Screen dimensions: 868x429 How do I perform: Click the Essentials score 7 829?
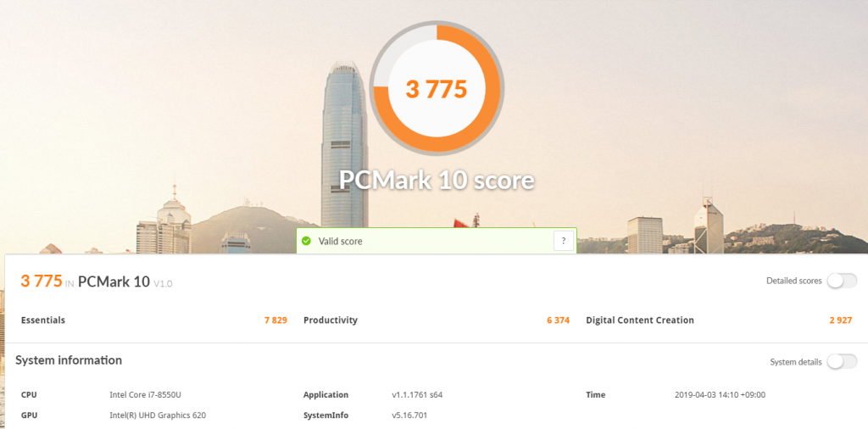point(275,320)
